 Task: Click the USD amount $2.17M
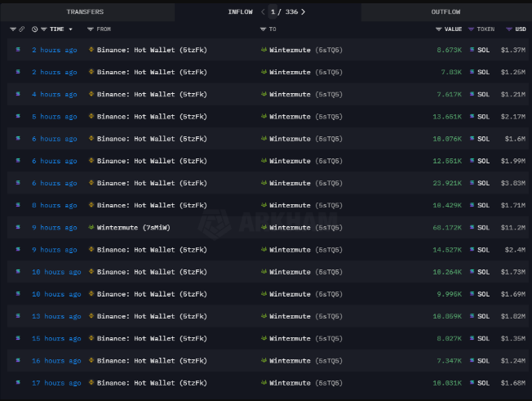(x=513, y=117)
